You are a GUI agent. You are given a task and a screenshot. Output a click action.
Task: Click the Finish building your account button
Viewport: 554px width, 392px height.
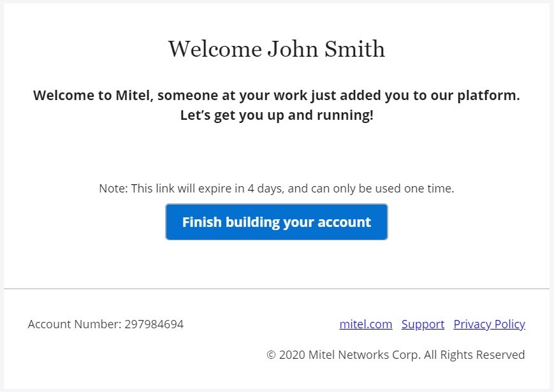pyautogui.click(x=276, y=222)
